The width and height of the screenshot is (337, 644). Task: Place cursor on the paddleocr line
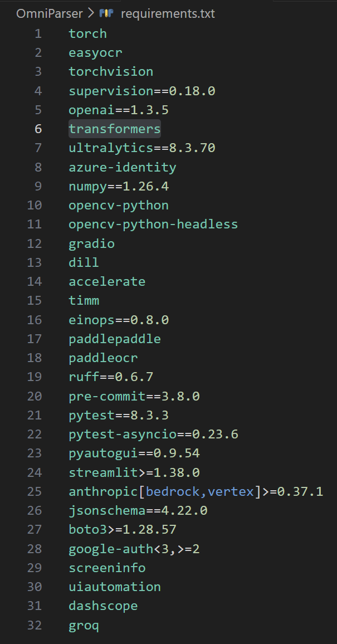103,358
